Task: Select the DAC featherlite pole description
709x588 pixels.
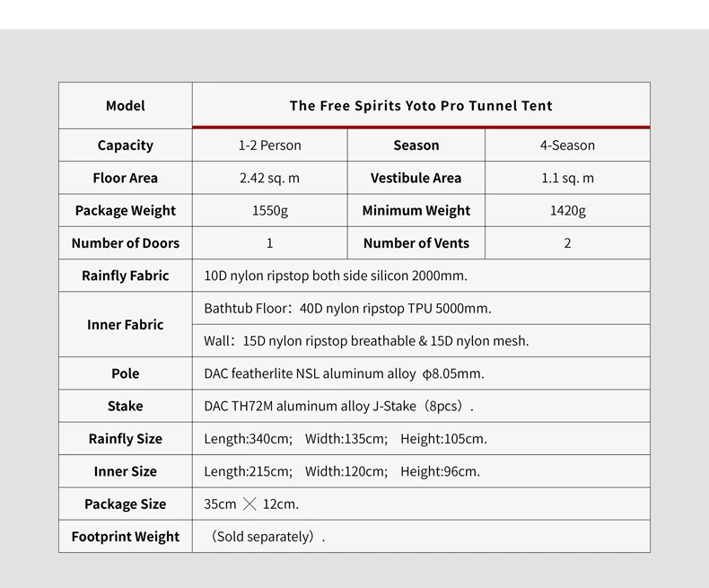Action: [x=344, y=373]
